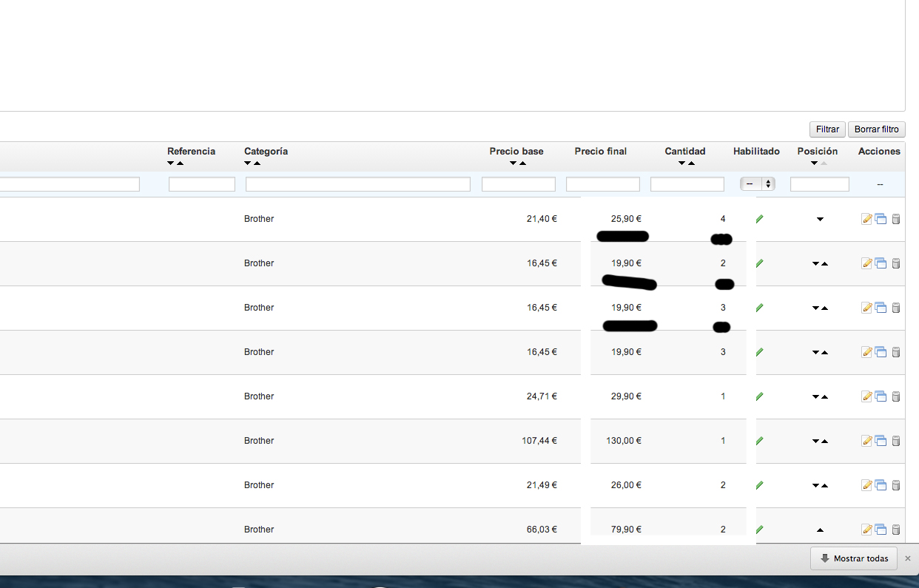Duplicate the product priced 107,44 €

(x=881, y=441)
